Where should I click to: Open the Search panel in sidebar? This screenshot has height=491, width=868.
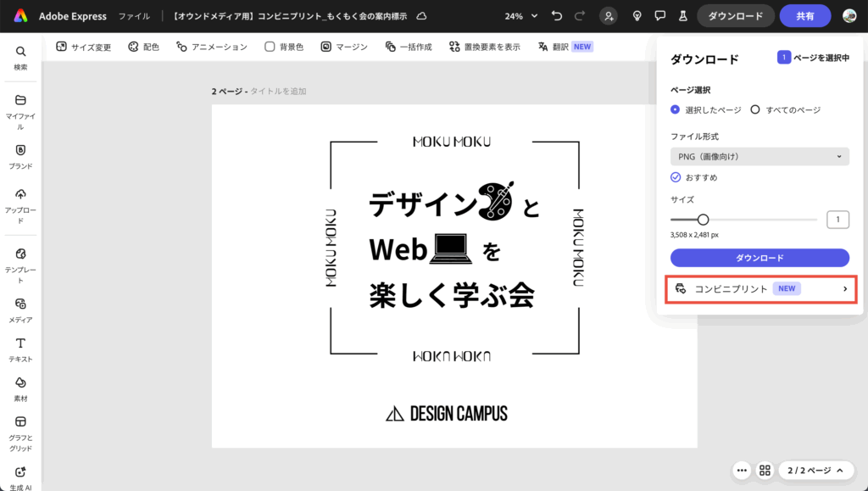(x=20, y=57)
